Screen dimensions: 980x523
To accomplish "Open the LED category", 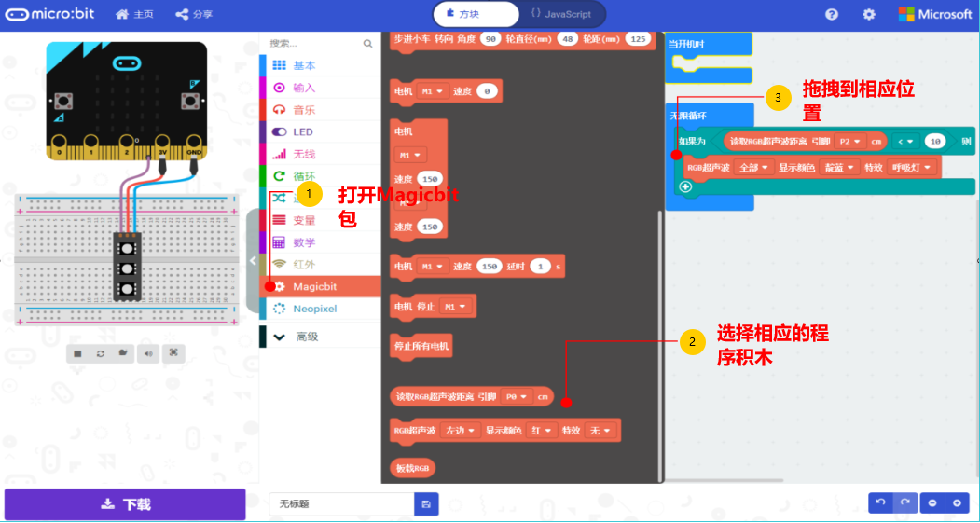I will point(320,131).
